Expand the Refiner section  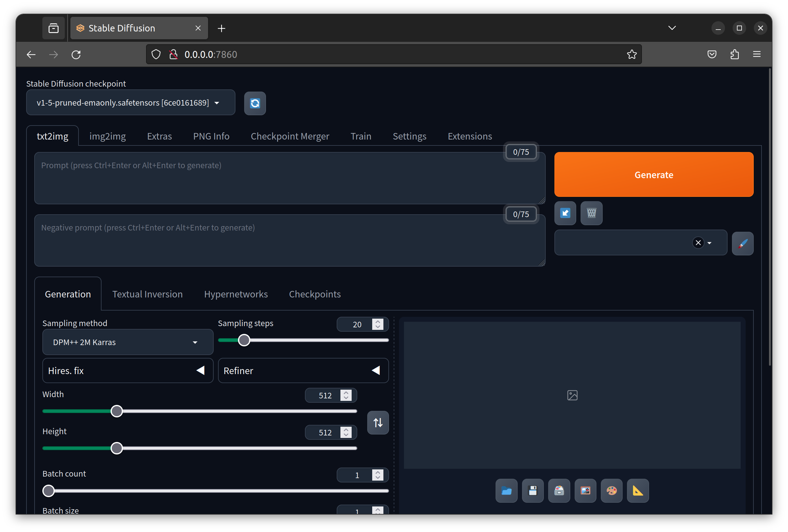[303, 370]
